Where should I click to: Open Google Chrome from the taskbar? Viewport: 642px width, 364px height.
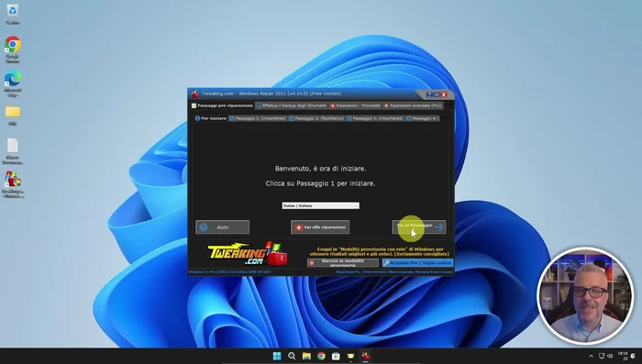(x=321, y=356)
